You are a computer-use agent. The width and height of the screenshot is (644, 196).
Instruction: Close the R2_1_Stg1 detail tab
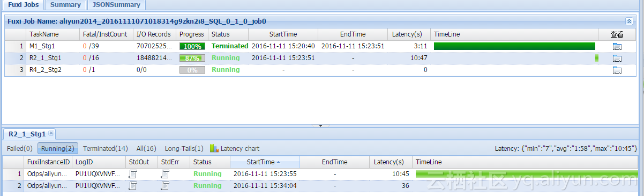51,133
